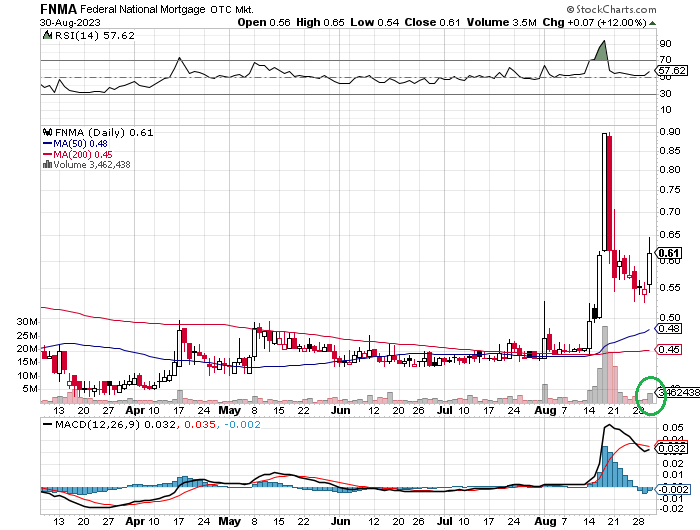This screenshot has width=700, height=530.
Task: Click the 30-Aug-2023 date label
Action: point(70,22)
